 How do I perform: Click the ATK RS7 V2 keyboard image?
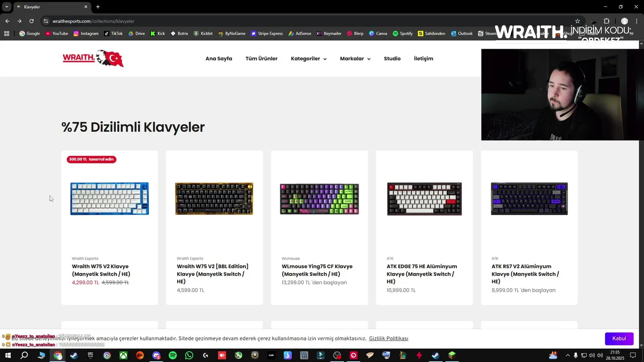coord(529,199)
